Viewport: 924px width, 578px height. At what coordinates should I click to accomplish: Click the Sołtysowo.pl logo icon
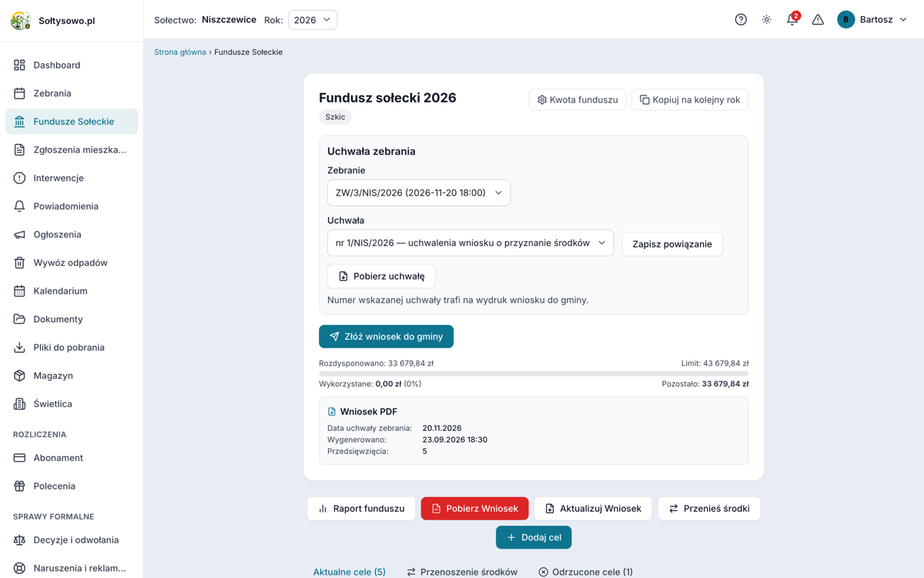point(20,20)
